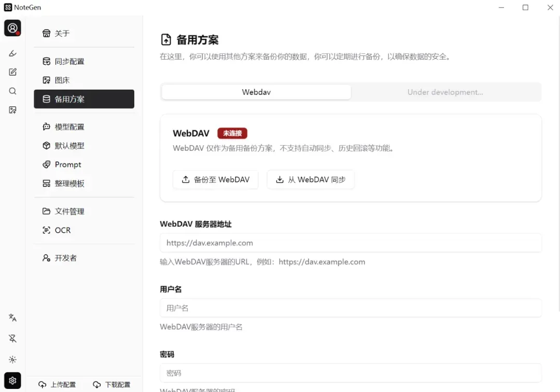Open the image manager icon in left rail
560x392 pixels.
(x=12, y=110)
